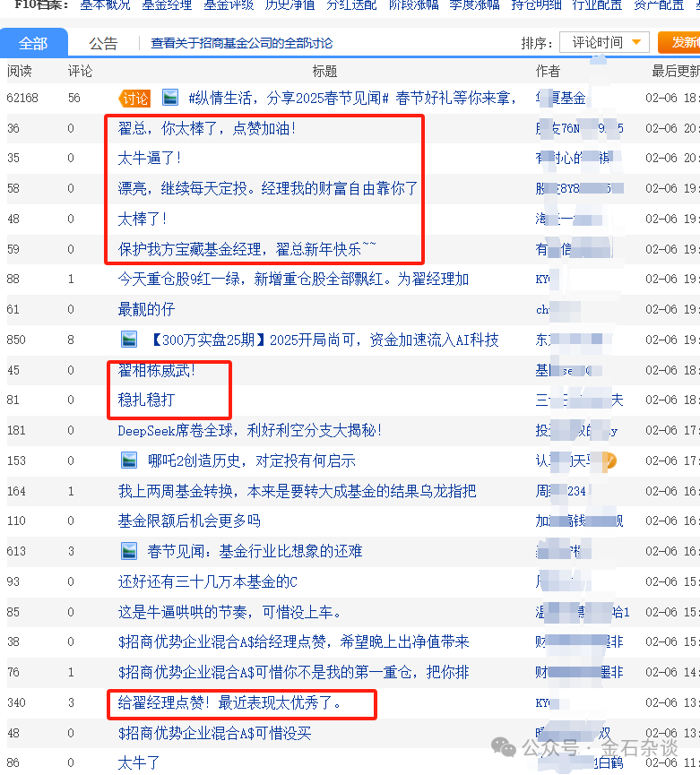700x775 pixels.
Task: Click read count 181
Action: [16, 430]
